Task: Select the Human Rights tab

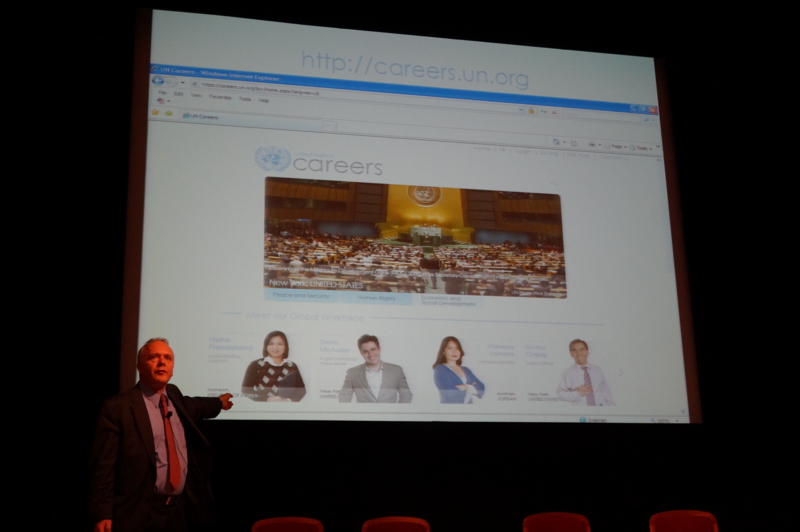Action: [x=377, y=298]
